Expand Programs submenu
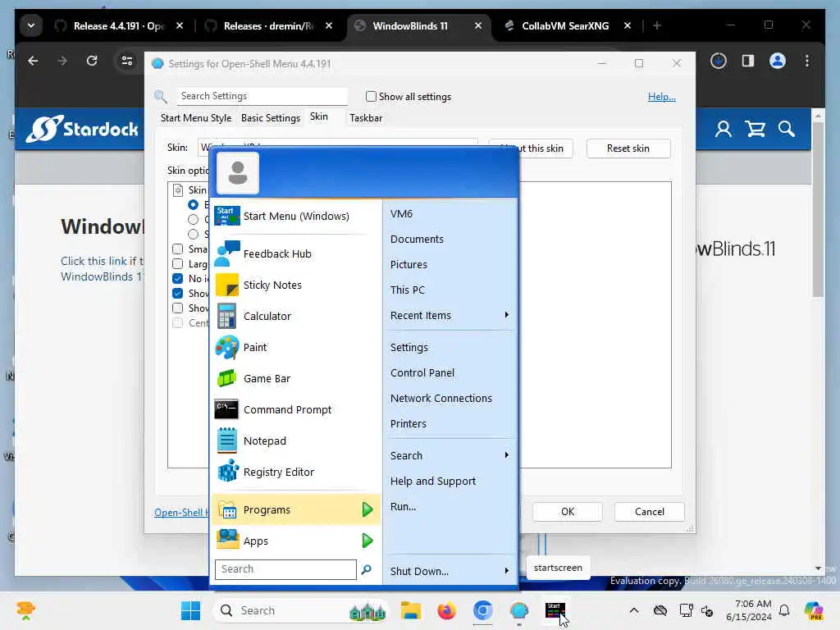 click(x=367, y=509)
